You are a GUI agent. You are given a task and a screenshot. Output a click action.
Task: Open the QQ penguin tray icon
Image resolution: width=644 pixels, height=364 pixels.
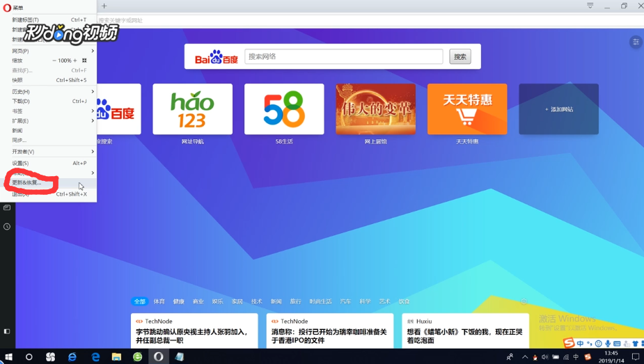tap(535, 357)
